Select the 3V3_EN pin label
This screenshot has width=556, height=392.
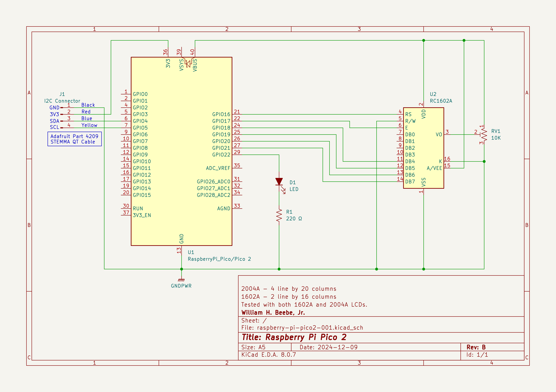point(142,215)
